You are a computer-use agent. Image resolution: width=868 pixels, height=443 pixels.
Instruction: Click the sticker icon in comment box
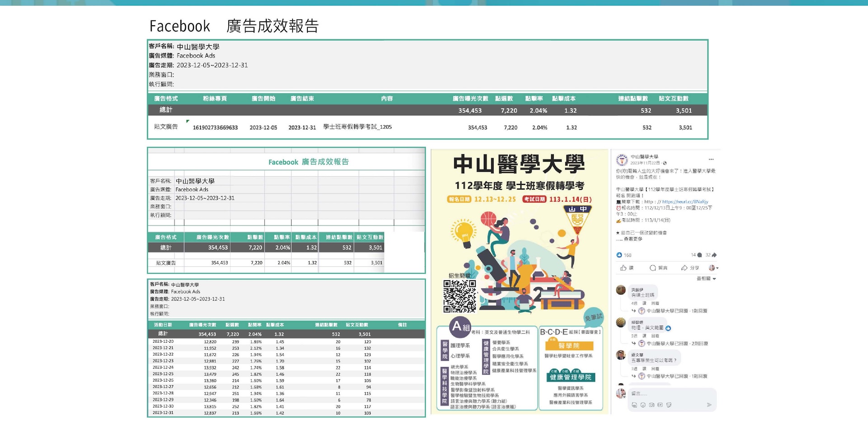point(669,405)
